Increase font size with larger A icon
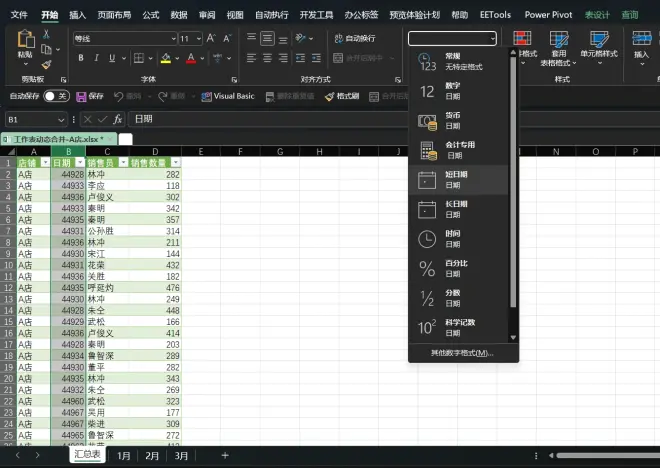This screenshot has width=660, height=468. point(211,39)
